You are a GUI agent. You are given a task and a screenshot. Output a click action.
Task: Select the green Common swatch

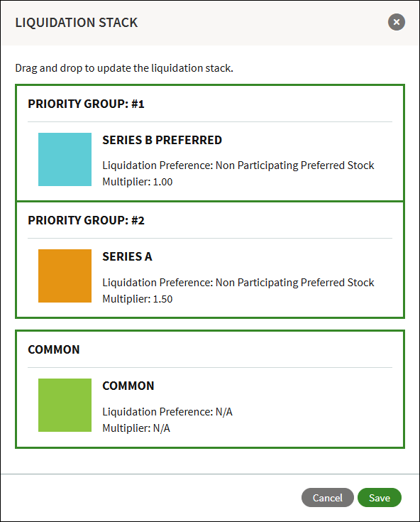coord(65,405)
